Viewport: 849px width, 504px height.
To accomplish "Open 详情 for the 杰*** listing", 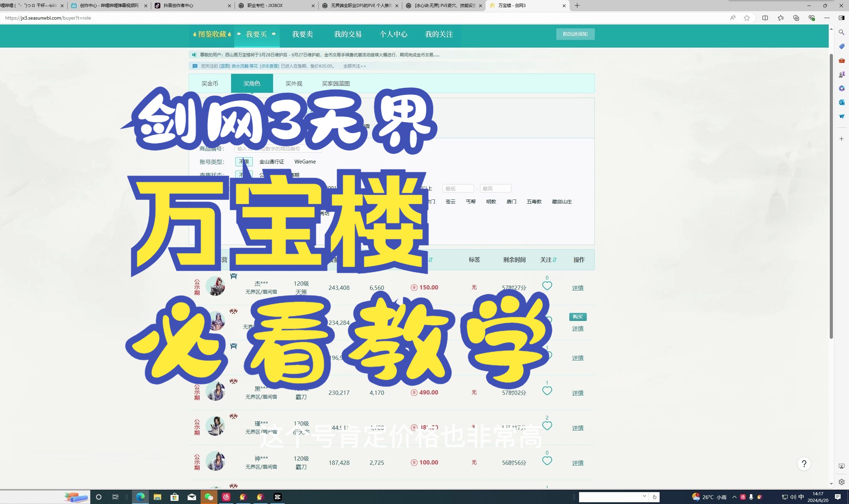I will point(578,288).
